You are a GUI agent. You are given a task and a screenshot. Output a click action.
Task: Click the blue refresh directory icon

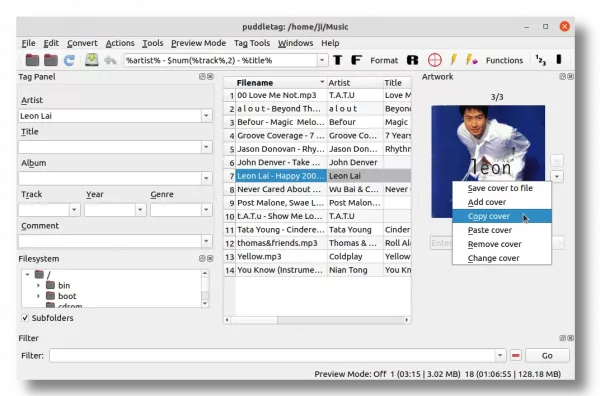click(69, 60)
